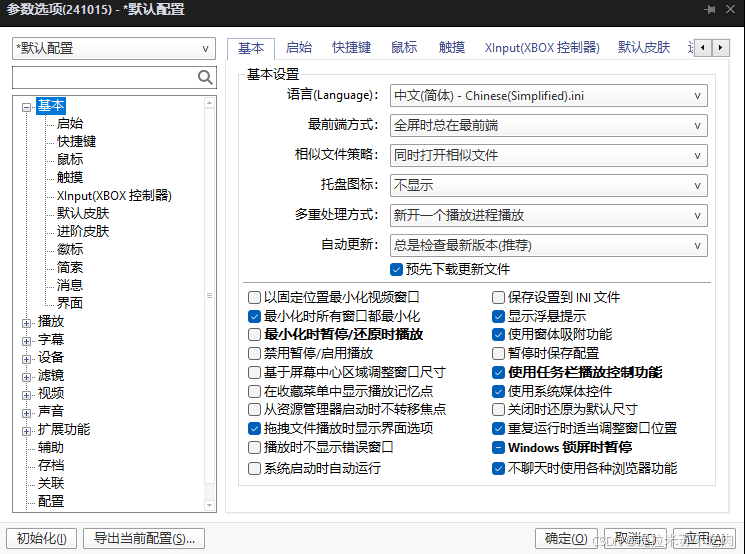Click tree scrollbar up arrow
Image resolution: width=745 pixels, height=554 pixels.
pos(210,103)
